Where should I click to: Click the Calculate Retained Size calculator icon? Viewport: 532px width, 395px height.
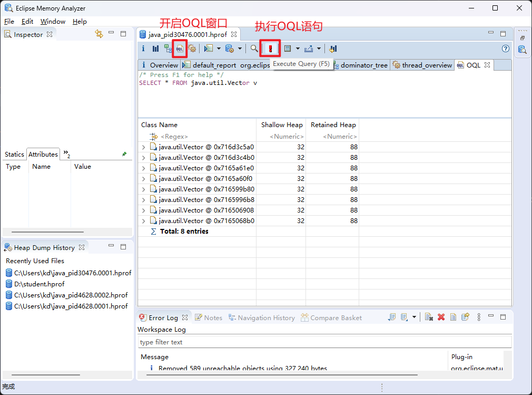click(x=288, y=49)
